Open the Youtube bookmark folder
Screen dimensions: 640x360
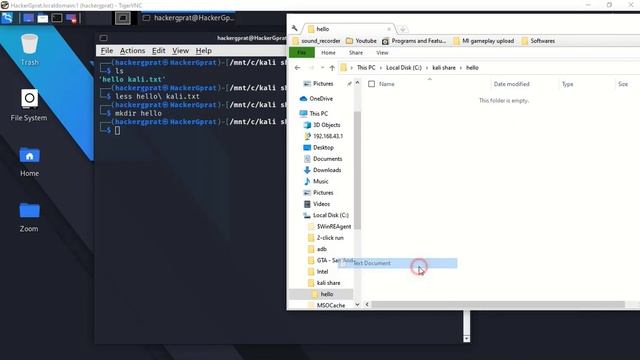361,41
